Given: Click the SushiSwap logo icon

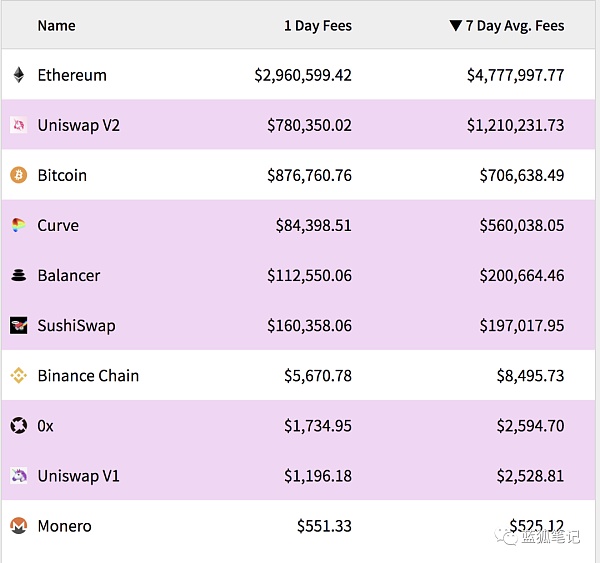Looking at the screenshot, I should [18, 325].
